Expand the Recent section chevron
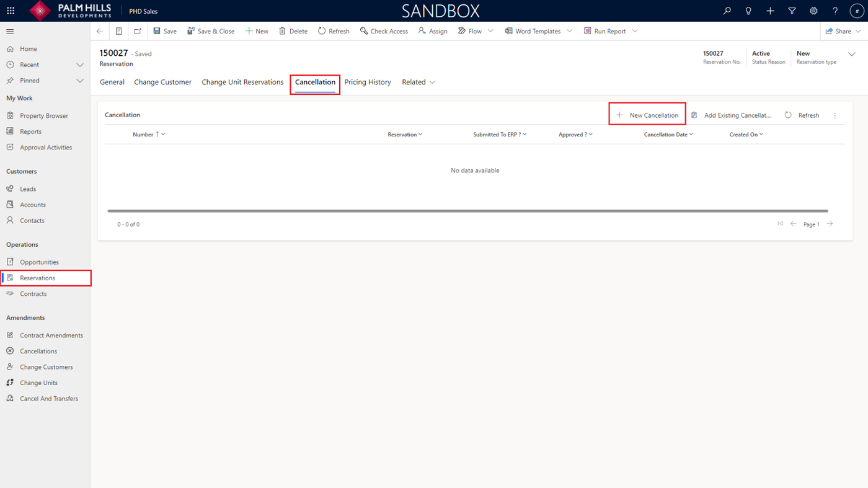The height and width of the screenshot is (488, 868). pos(80,64)
